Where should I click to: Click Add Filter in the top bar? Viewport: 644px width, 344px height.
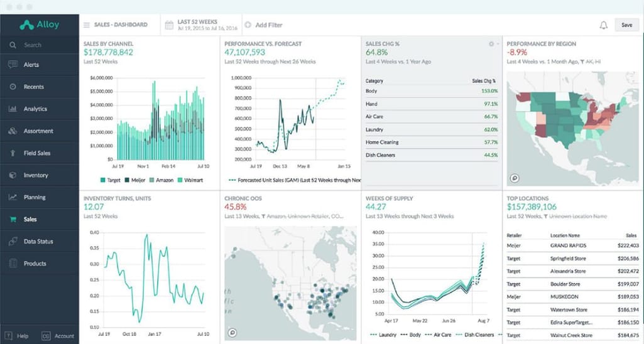tap(264, 25)
